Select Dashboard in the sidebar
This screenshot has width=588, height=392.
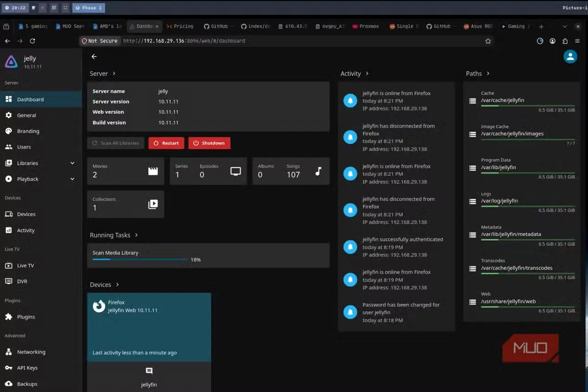(41, 99)
